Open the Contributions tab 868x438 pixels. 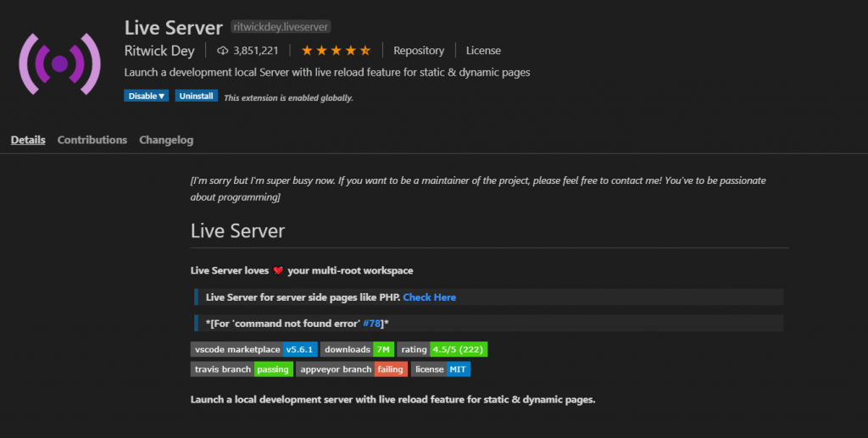(92, 140)
